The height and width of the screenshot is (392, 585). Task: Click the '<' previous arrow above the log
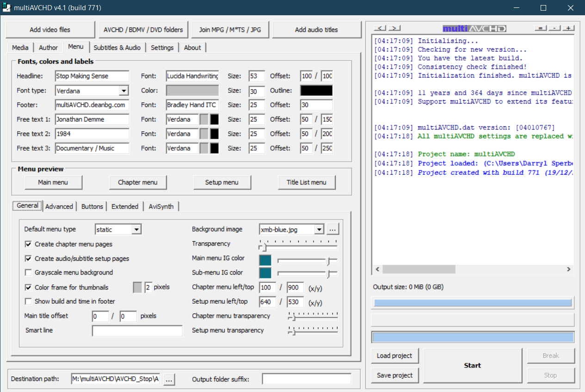tap(380, 28)
